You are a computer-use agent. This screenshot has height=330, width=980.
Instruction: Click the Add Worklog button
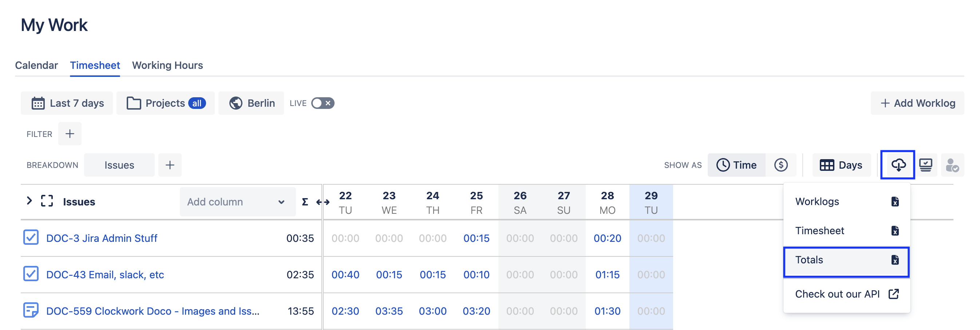(x=917, y=103)
